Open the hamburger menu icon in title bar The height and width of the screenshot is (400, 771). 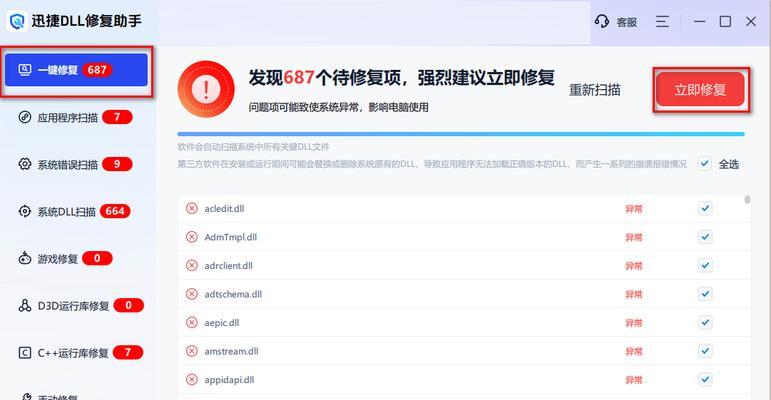pos(662,21)
